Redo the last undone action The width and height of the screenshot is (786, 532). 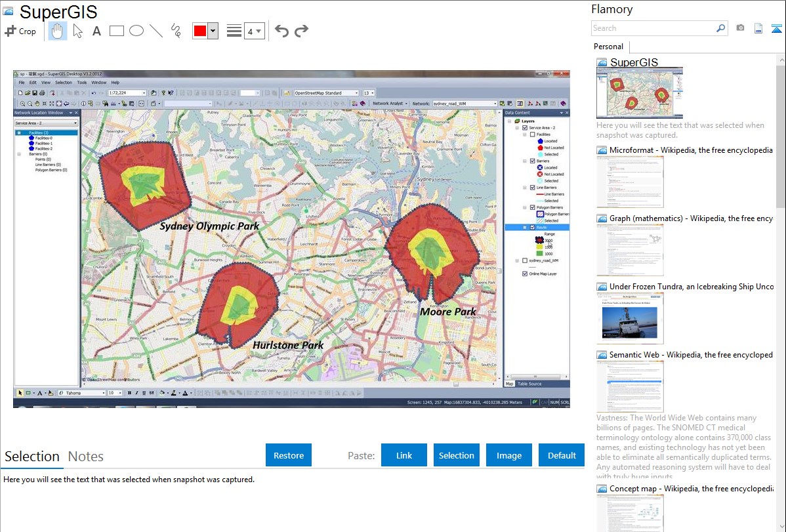(x=301, y=31)
